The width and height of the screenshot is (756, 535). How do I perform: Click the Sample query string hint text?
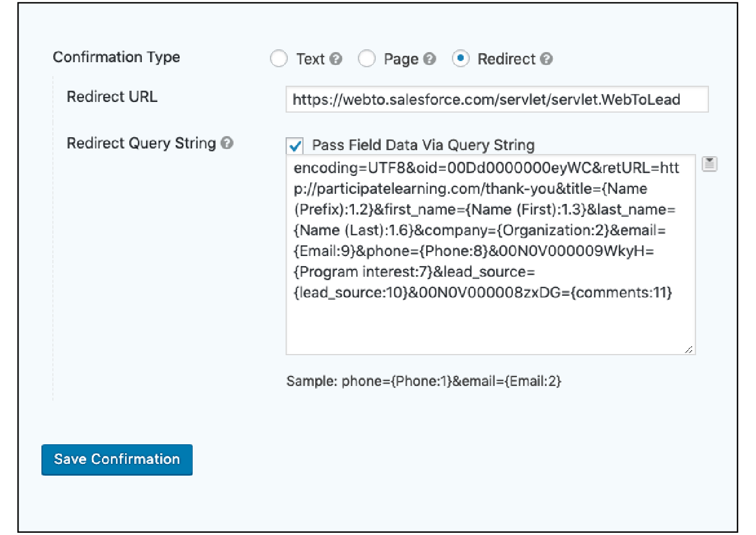coord(424,381)
